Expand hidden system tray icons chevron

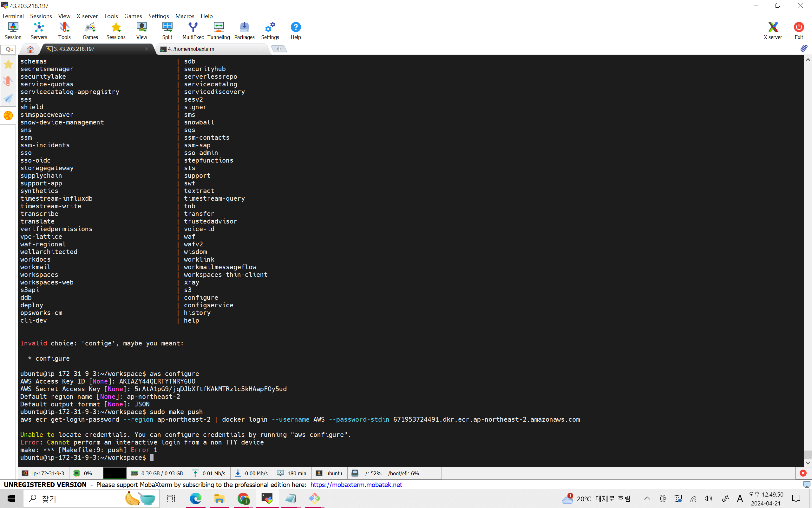(648, 498)
